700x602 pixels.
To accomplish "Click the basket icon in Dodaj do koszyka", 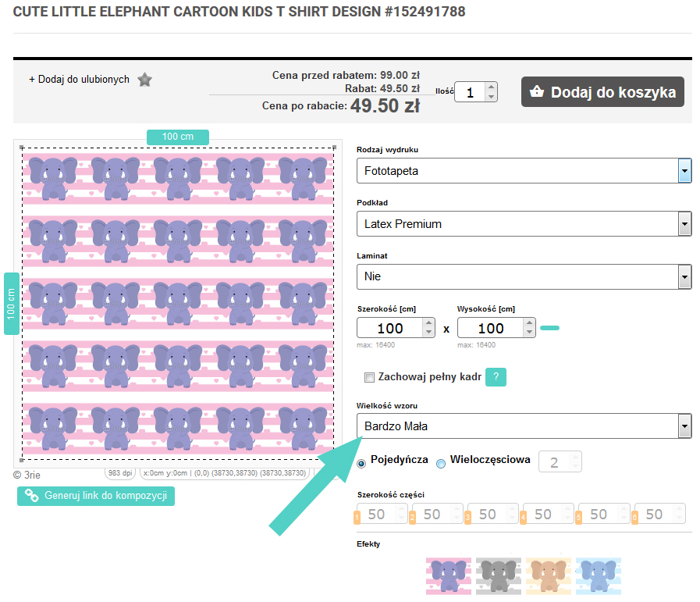I will click(x=536, y=92).
